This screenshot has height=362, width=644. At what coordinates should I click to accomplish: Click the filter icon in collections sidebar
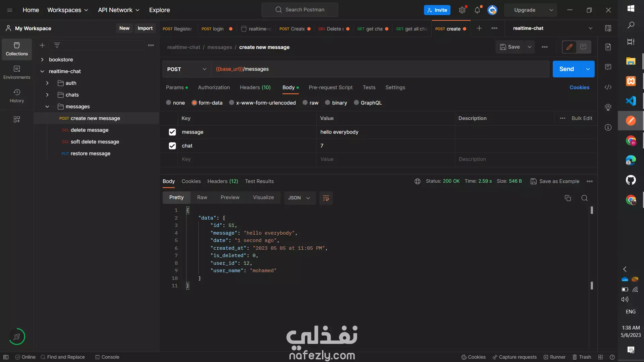coord(57,45)
